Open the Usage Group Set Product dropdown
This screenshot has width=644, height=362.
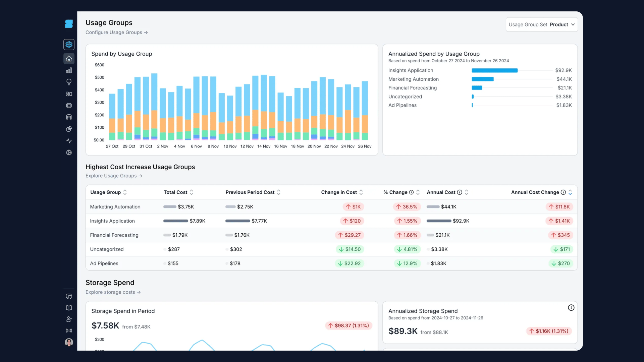[x=542, y=24]
